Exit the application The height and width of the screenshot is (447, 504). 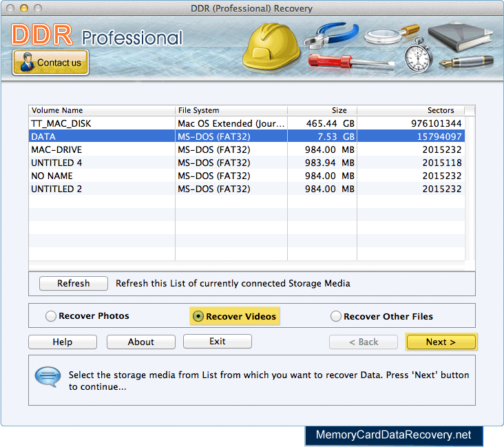(x=218, y=341)
